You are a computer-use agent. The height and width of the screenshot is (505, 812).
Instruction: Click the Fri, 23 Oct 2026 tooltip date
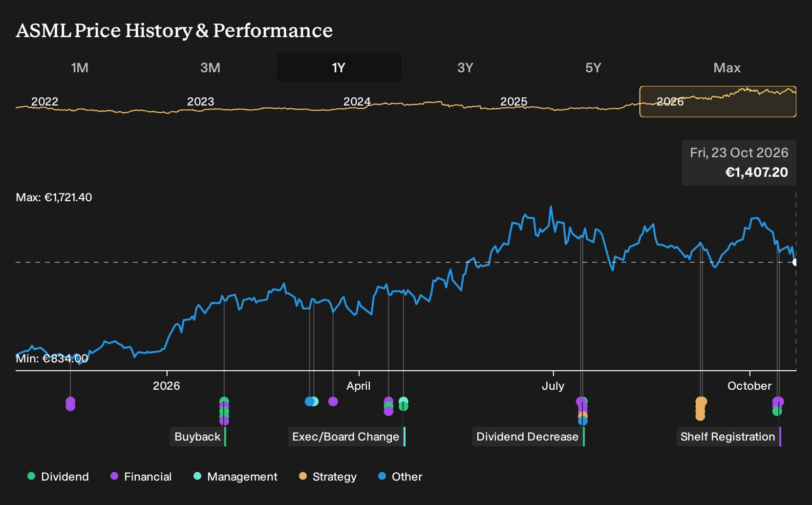(x=739, y=153)
